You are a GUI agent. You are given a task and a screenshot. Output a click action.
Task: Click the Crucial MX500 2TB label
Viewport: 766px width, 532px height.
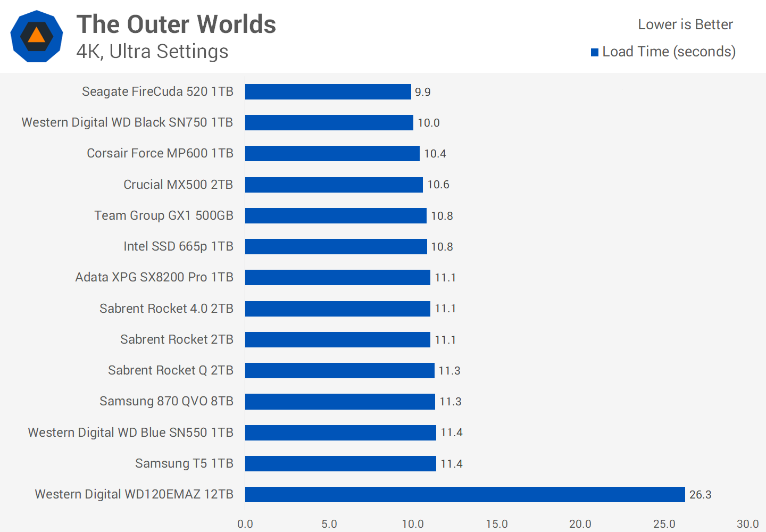point(178,185)
